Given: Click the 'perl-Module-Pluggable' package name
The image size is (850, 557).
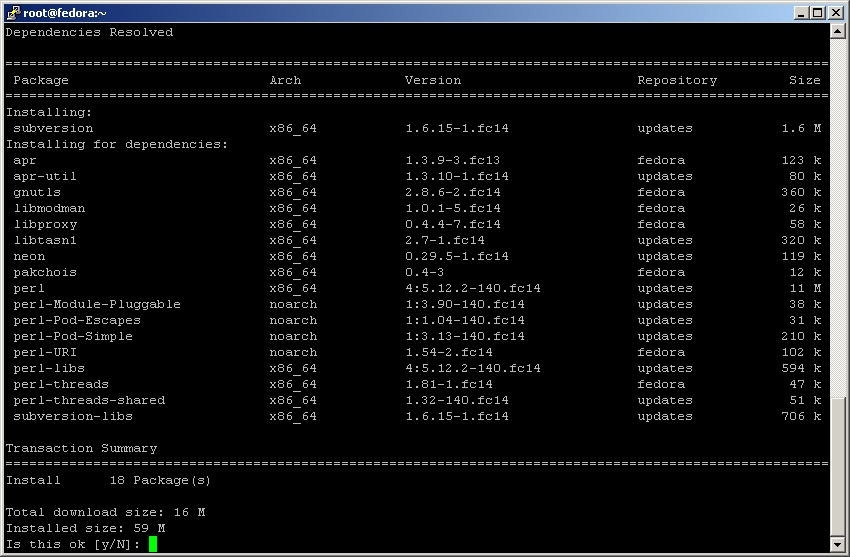Looking at the screenshot, I should 97,304.
